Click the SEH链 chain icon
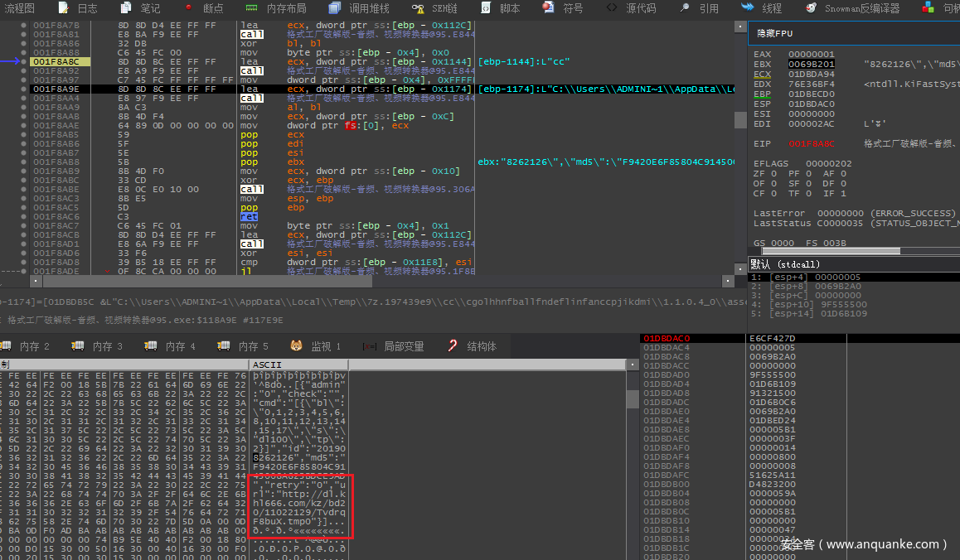Image resolution: width=960 pixels, height=560 pixels. point(418,8)
